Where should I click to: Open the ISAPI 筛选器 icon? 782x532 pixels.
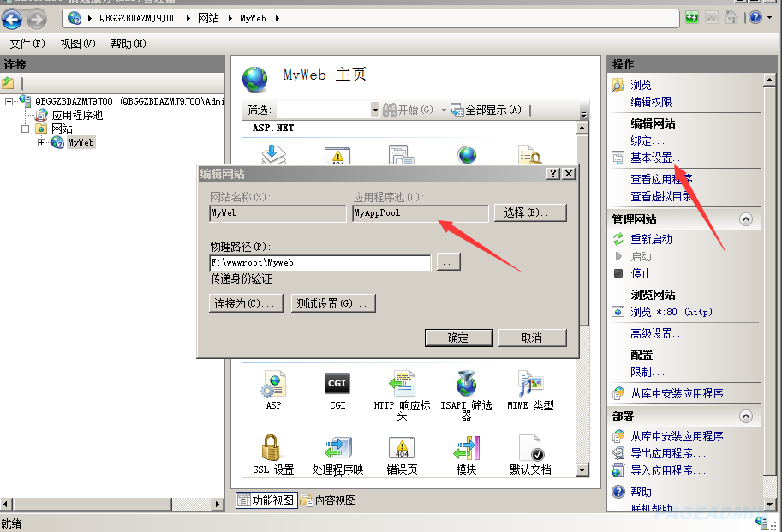pos(466,384)
